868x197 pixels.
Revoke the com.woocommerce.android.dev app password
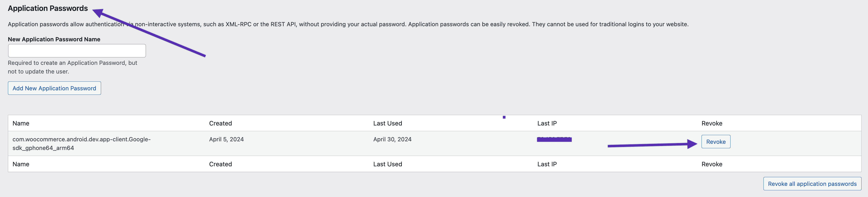(x=716, y=141)
